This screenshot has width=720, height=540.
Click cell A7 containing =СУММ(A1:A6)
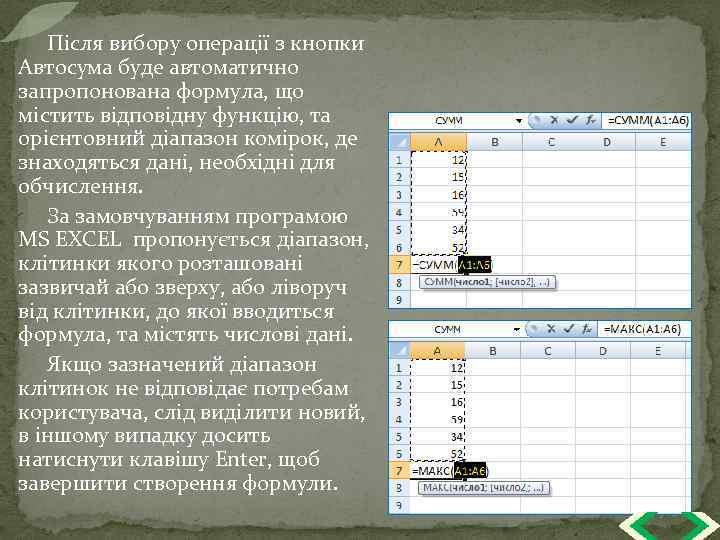tap(439, 264)
